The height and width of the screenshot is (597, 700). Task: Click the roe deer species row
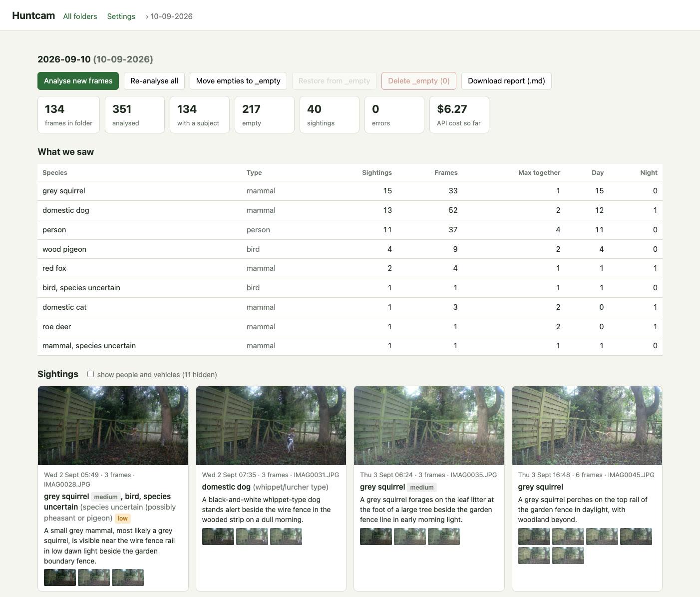[x=350, y=327]
